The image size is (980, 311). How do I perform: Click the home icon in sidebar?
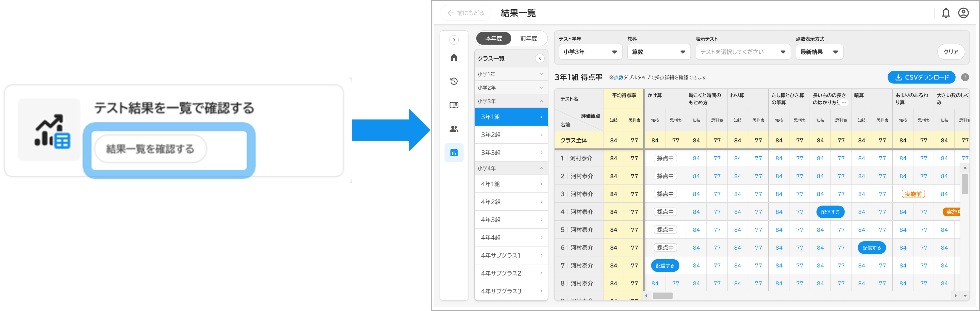(454, 57)
